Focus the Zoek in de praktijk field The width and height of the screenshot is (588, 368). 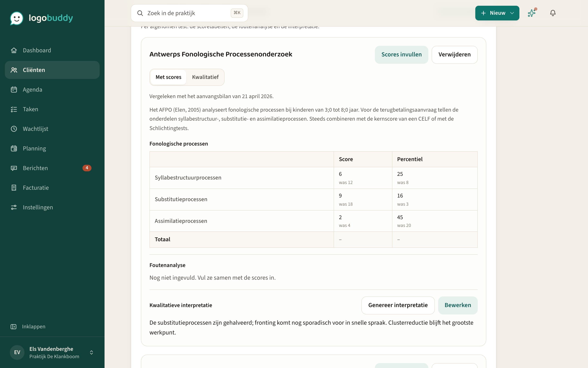pyautogui.click(x=189, y=13)
